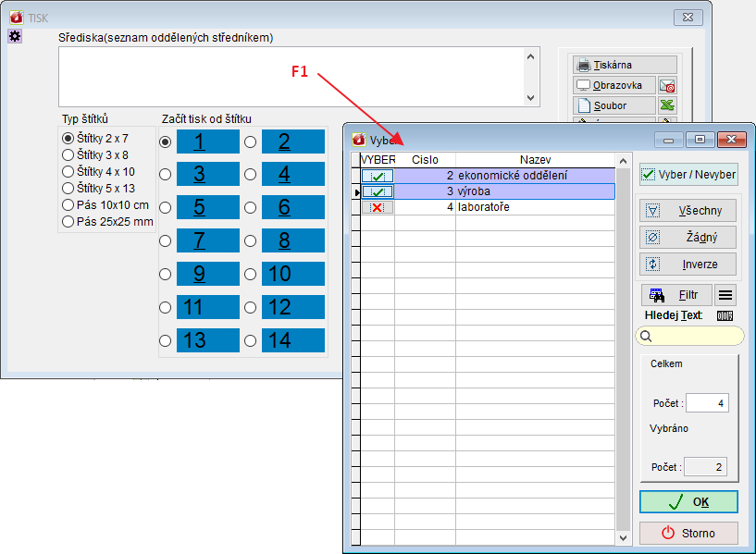
Task: Click the gear settings icon in TISK window
Action: point(15,36)
